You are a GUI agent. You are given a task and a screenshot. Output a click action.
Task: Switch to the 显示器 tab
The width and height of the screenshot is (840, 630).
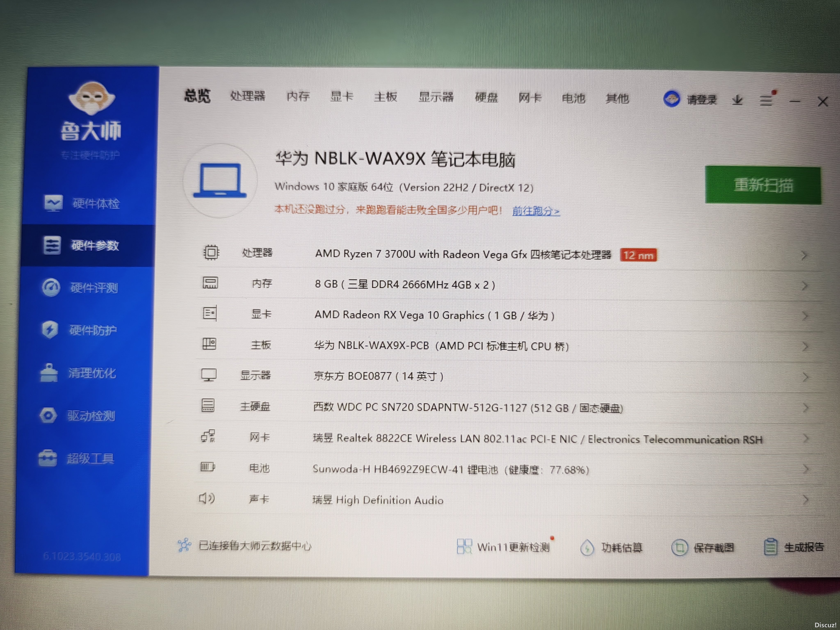tap(436, 98)
